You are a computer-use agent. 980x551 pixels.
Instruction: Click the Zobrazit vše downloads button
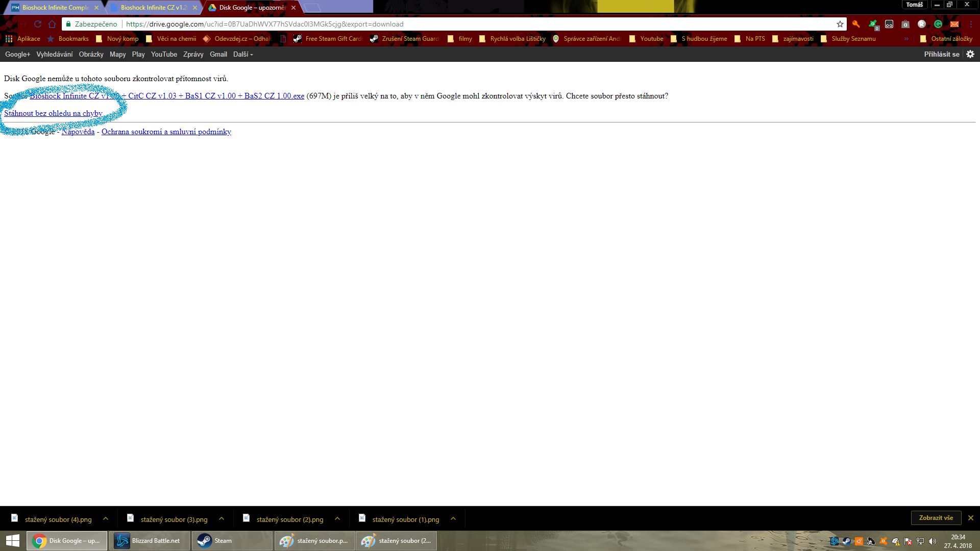tap(936, 518)
